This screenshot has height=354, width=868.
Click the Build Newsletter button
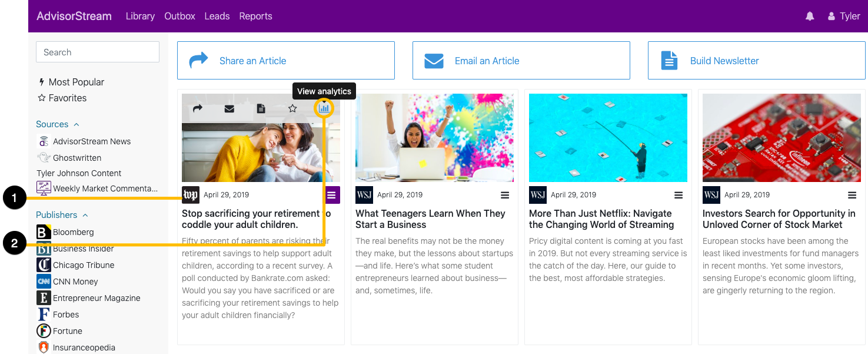tap(757, 61)
